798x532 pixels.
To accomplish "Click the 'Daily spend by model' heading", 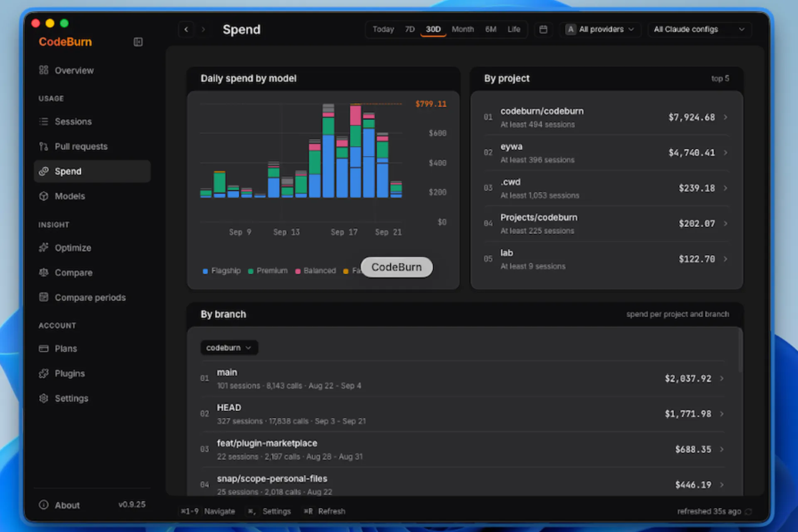I will coord(249,79).
